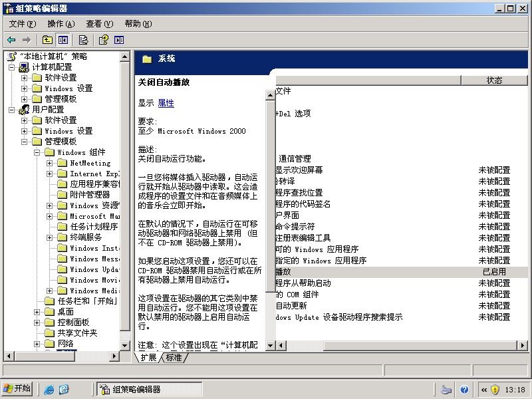Click settings list horizontal scroll right arrow
The height and width of the screenshot is (399, 532).
pyautogui.click(x=523, y=346)
